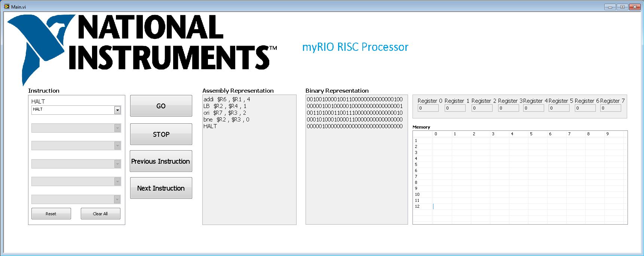Viewport: 644px width, 256px height.
Task: Click the STOP button
Action: pos(161,134)
